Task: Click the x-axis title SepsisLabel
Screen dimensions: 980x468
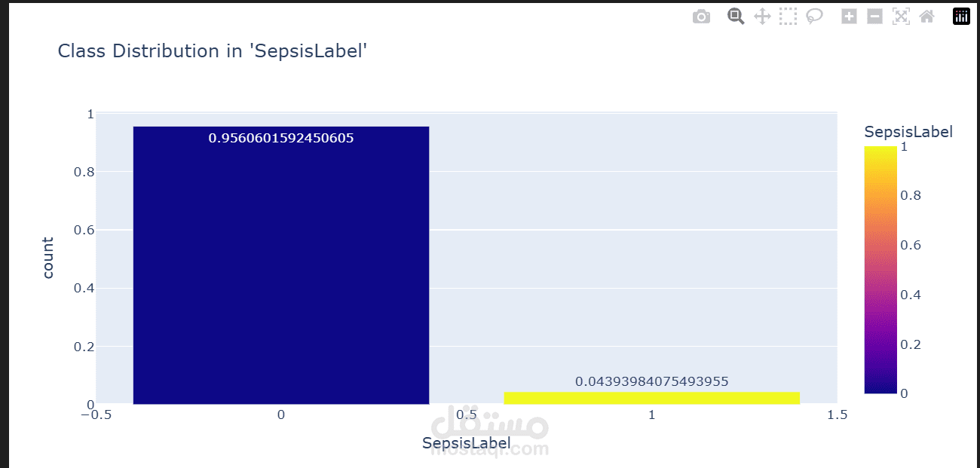Action: tap(466, 443)
